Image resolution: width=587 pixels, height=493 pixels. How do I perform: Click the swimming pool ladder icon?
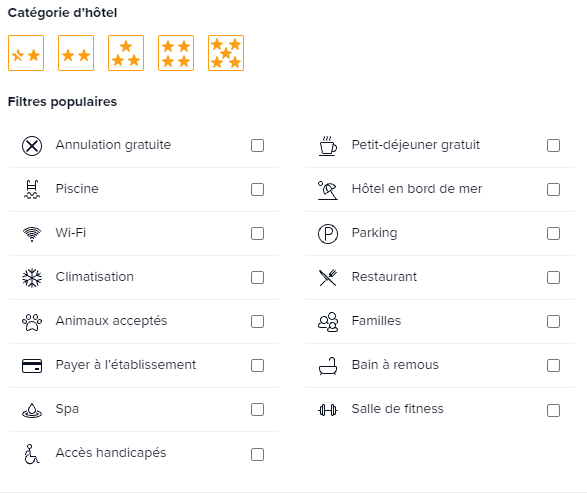[32, 189]
